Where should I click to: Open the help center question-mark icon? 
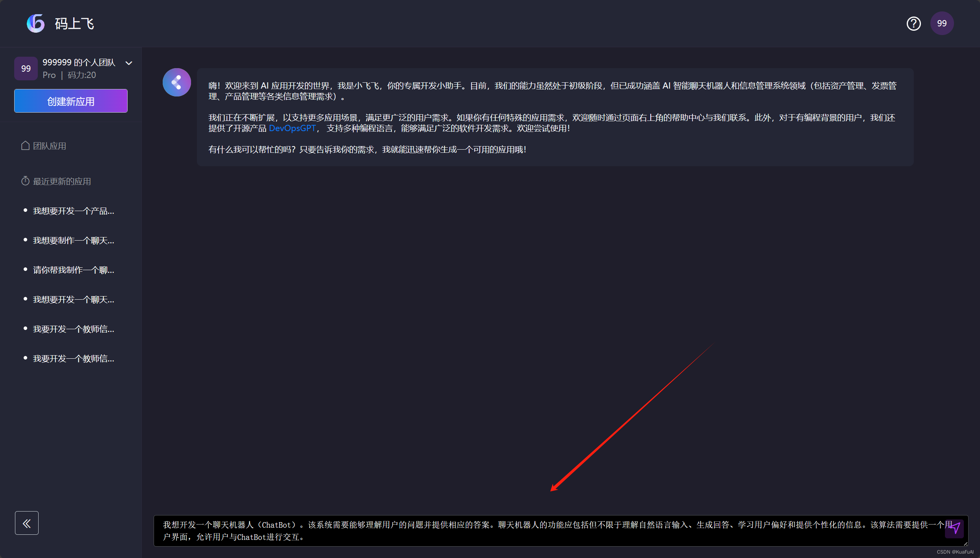pyautogui.click(x=913, y=24)
